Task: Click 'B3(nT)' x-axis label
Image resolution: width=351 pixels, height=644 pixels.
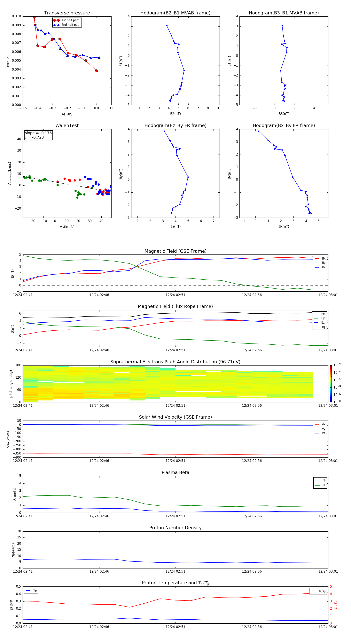Action: (x=284, y=114)
